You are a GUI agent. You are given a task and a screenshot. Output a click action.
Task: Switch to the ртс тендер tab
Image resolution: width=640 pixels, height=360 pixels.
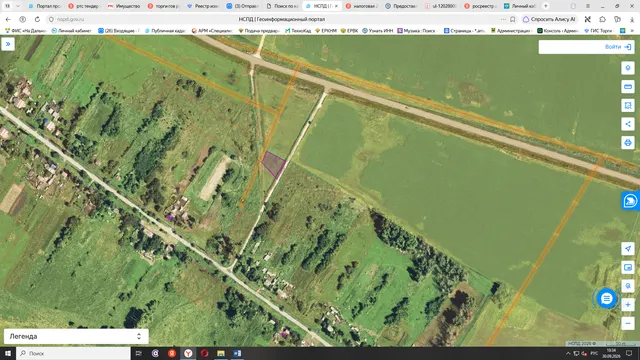84,6
